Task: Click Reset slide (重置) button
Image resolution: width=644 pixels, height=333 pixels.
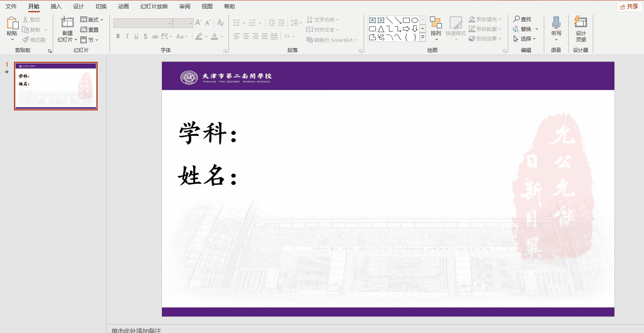Action: (90, 30)
